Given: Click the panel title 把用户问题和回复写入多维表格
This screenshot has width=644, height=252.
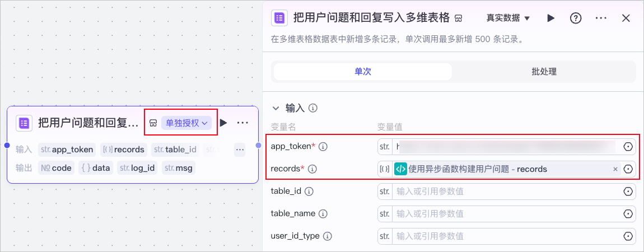Looking at the screenshot, I should (371, 18).
